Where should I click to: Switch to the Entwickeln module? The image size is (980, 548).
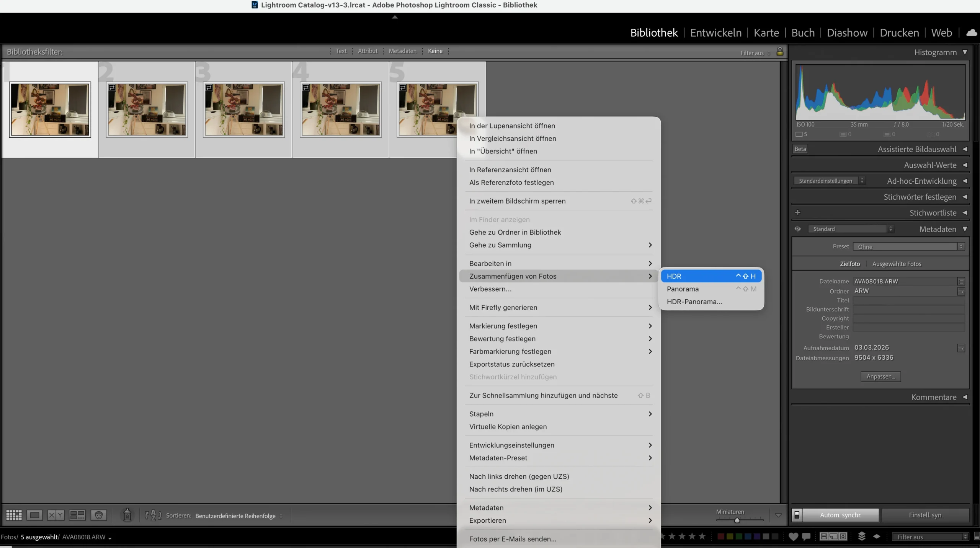pyautogui.click(x=715, y=33)
